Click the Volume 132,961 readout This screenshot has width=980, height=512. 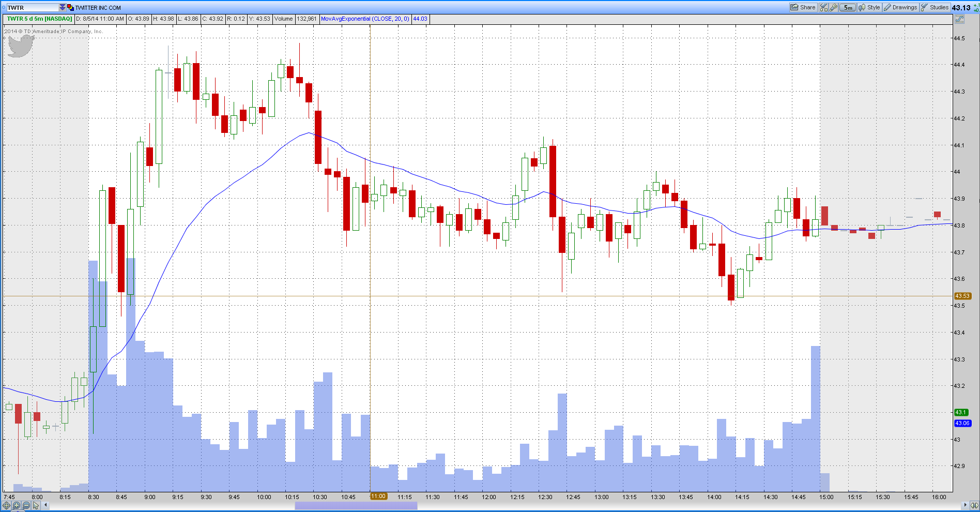295,19
